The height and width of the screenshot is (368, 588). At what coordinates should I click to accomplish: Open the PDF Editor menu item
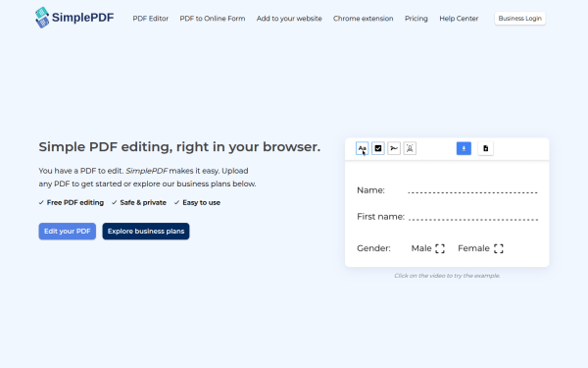click(150, 19)
